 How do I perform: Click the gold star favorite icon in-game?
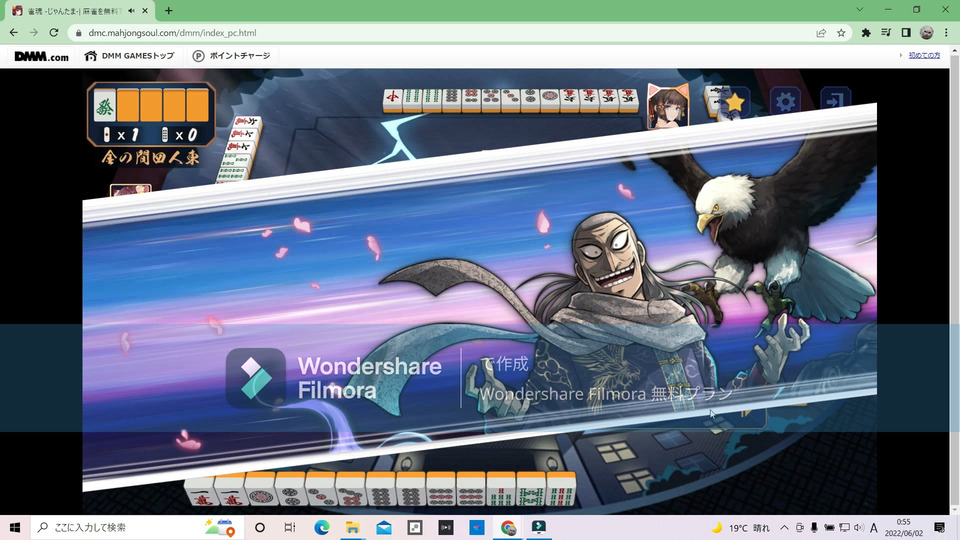coord(735,102)
